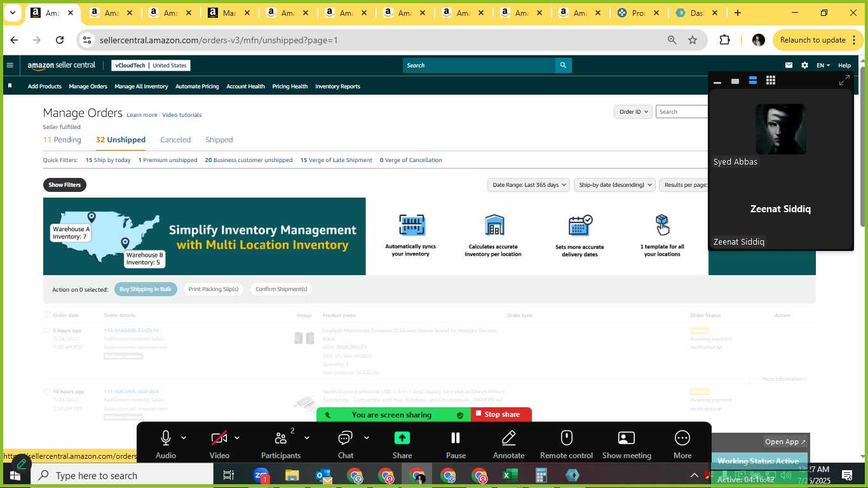The width and height of the screenshot is (868, 488).
Task: Click the Zoom Remote control mouse icon
Action: point(567,438)
